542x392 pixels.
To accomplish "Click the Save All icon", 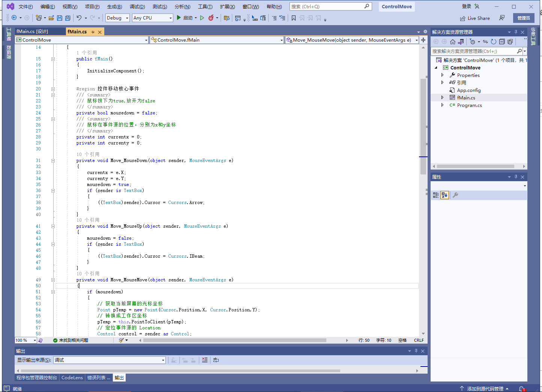I will click(68, 18).
